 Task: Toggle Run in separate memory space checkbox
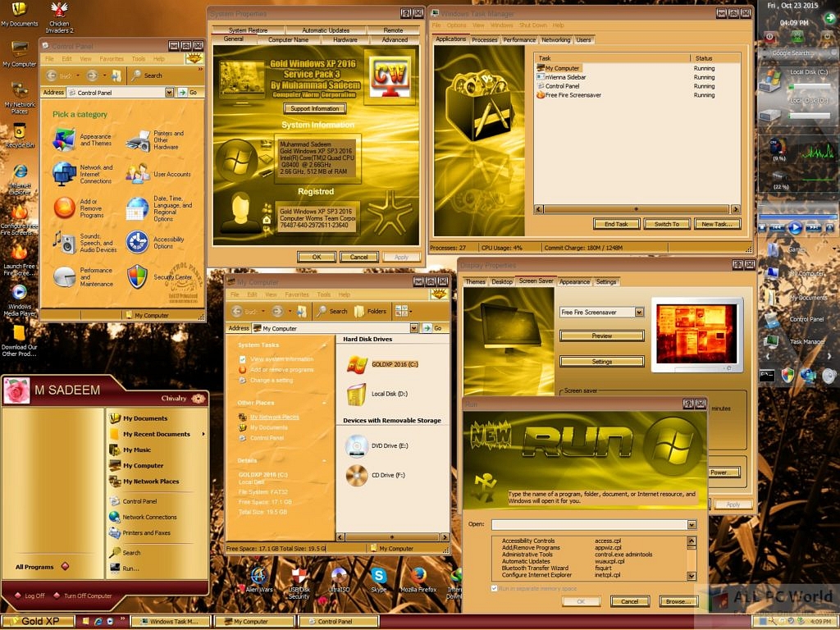494,588
